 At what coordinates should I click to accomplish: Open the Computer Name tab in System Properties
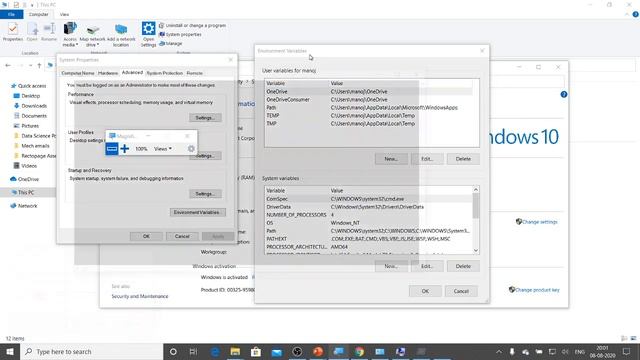click(78, 73)
